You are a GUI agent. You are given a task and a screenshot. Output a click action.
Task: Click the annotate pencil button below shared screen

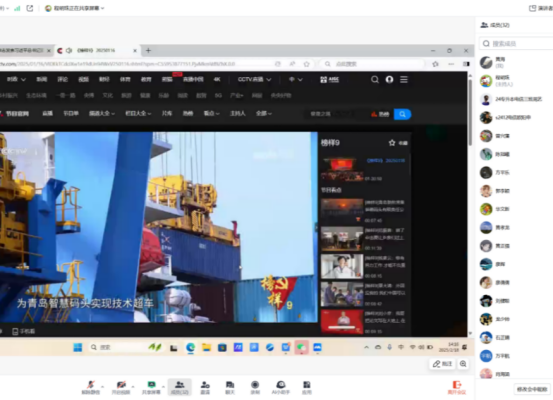click(x=442, y=364)
